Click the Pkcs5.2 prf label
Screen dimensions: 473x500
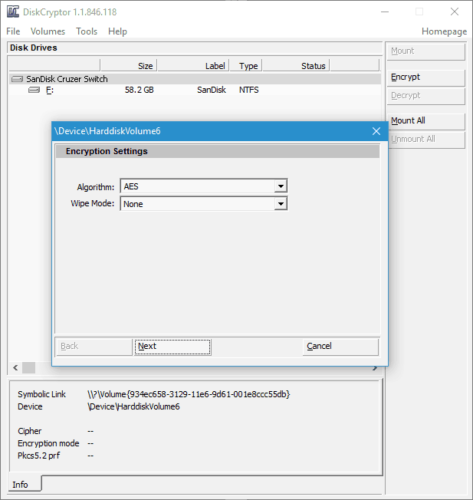click(39, 456)
